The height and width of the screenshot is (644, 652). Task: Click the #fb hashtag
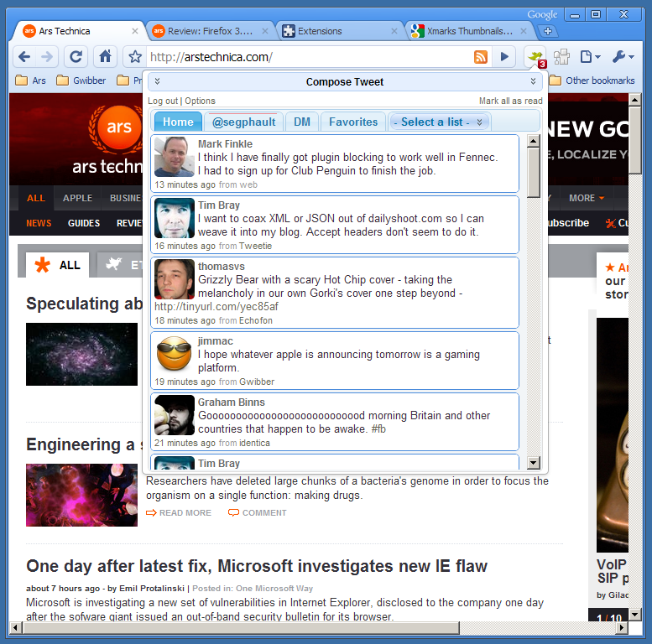(378, 428)
